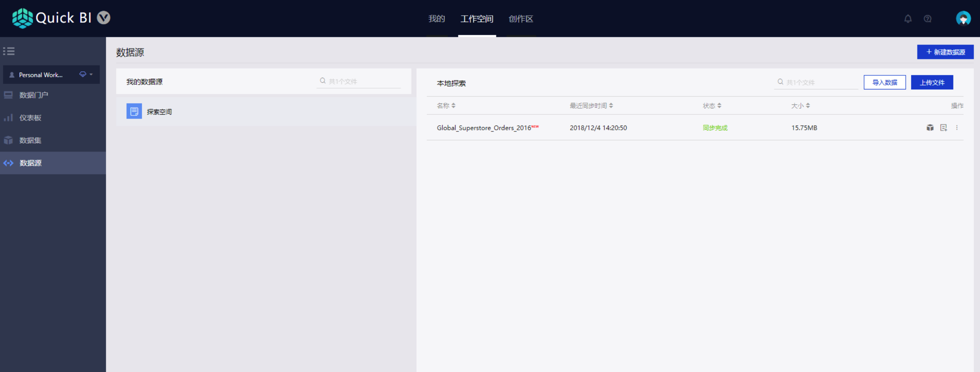Focus the 本地探索 search field

(x=816, y=82)
